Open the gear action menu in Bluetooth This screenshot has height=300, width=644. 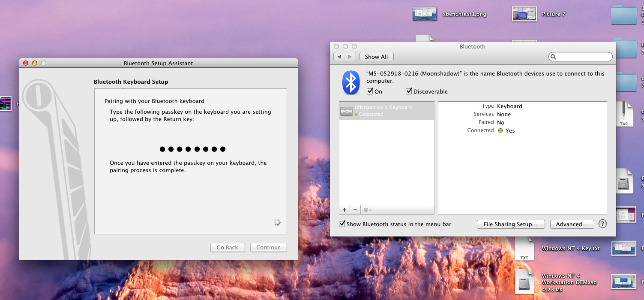point(367,210)
